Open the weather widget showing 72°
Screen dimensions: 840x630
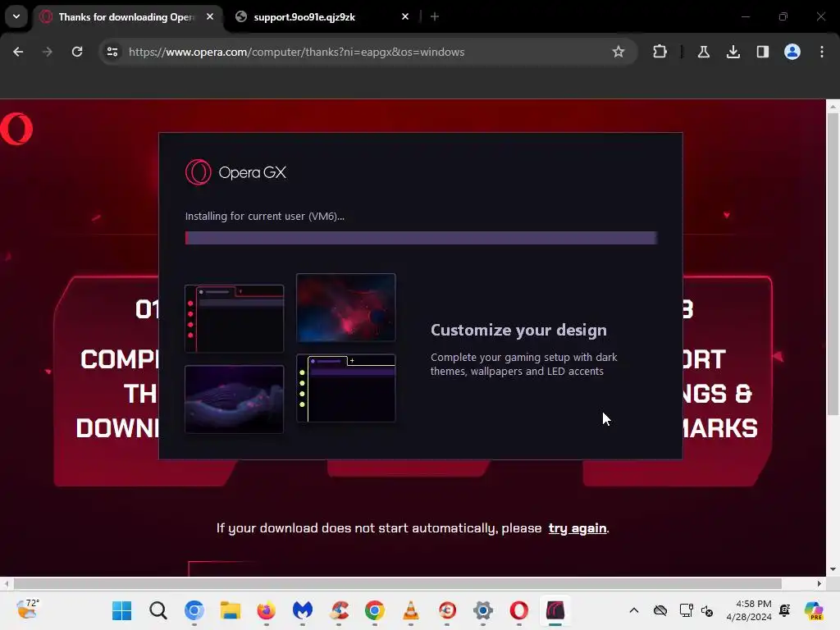28,609
